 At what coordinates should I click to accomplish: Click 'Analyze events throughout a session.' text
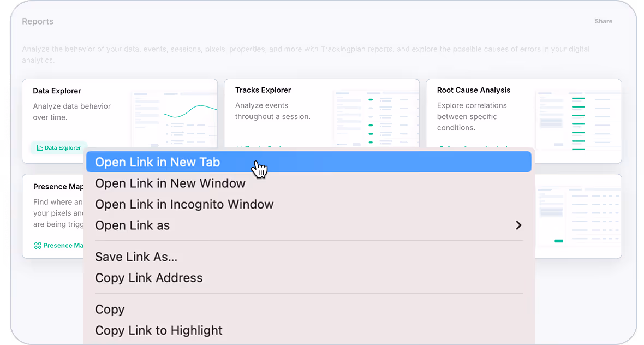273,111
